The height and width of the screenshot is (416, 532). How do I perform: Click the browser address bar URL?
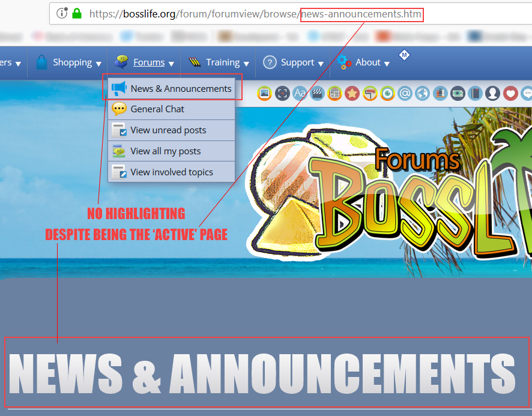(x=252, y=13)
